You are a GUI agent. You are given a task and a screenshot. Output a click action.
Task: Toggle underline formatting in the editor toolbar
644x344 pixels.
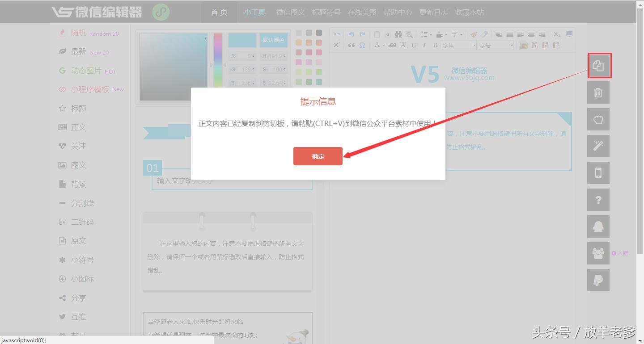click(413, 45)
